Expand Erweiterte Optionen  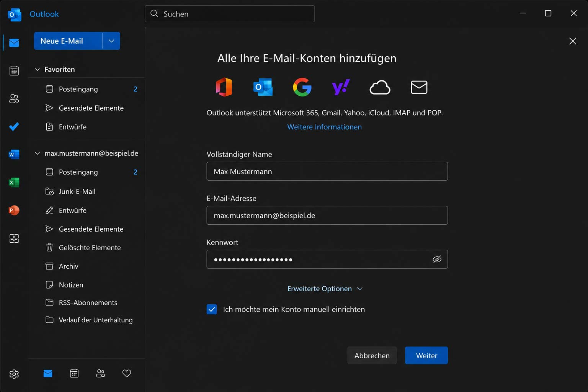point(325,289)
